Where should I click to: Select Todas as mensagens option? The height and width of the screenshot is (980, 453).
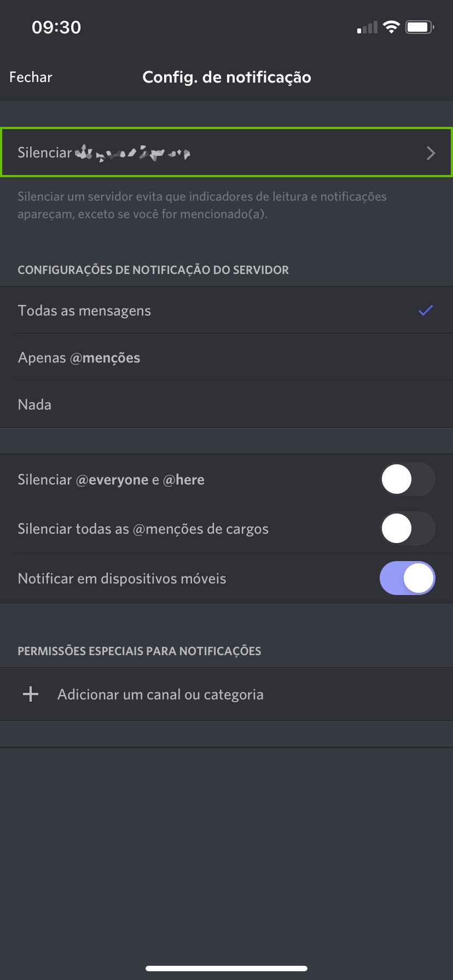click(84, 311)
